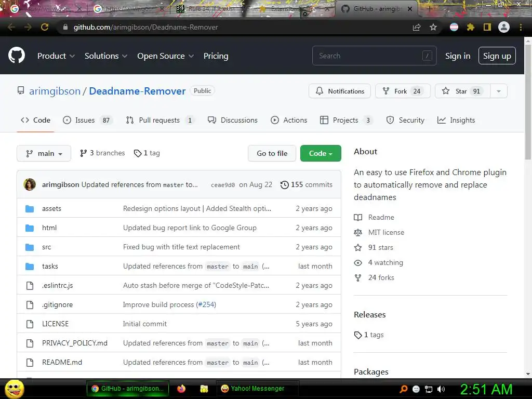Click the tasks folder icon
Image resolution: width=532 pixels, height=399 pixels.
[30, 267]
